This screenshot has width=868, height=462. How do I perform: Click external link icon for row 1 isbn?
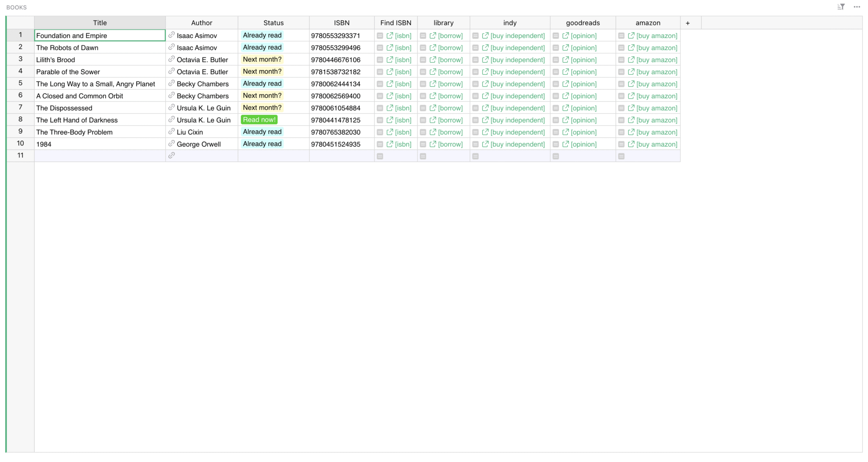(x=389, y=36)
